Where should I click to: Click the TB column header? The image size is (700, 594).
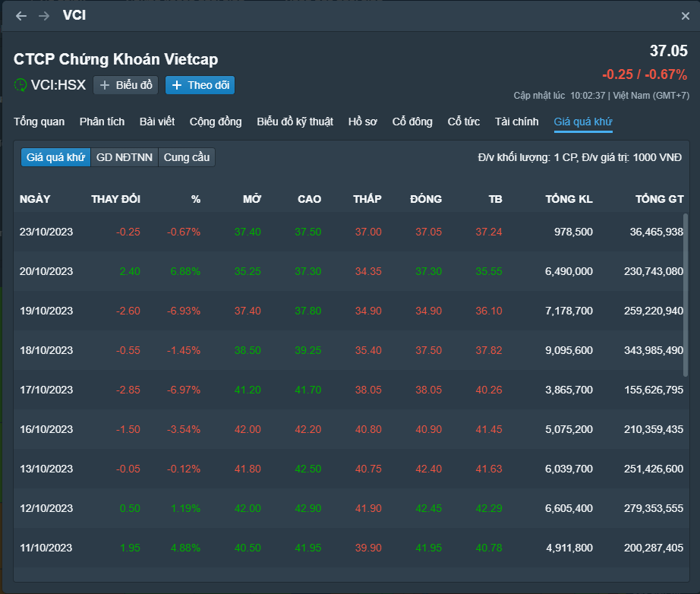(x=496, y=199)
